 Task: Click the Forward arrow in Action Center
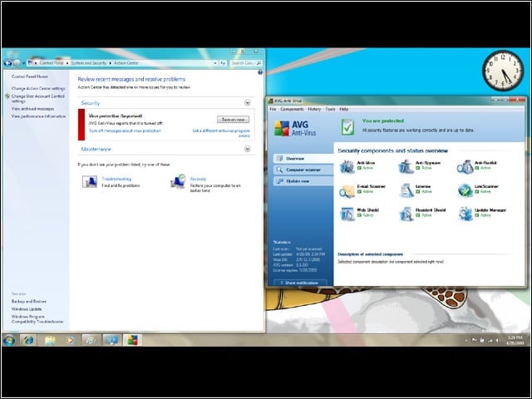pos(17,63)
